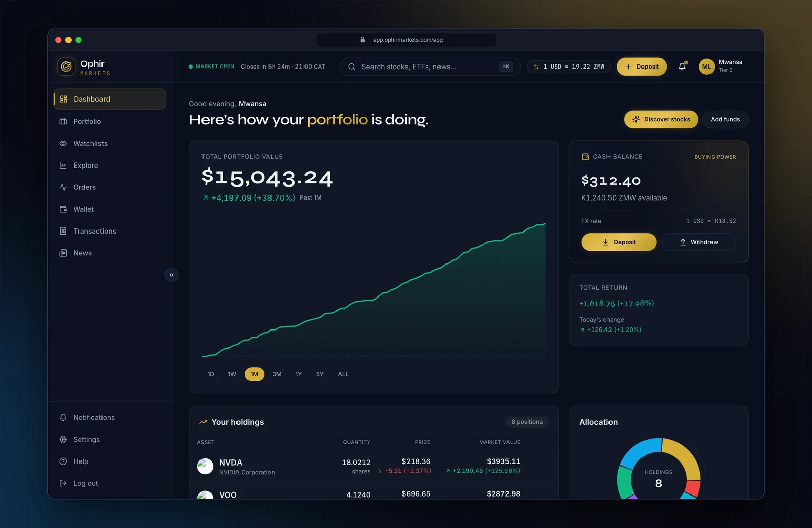Click the Ophir Markets logo icon

click(x=66, y=67)
